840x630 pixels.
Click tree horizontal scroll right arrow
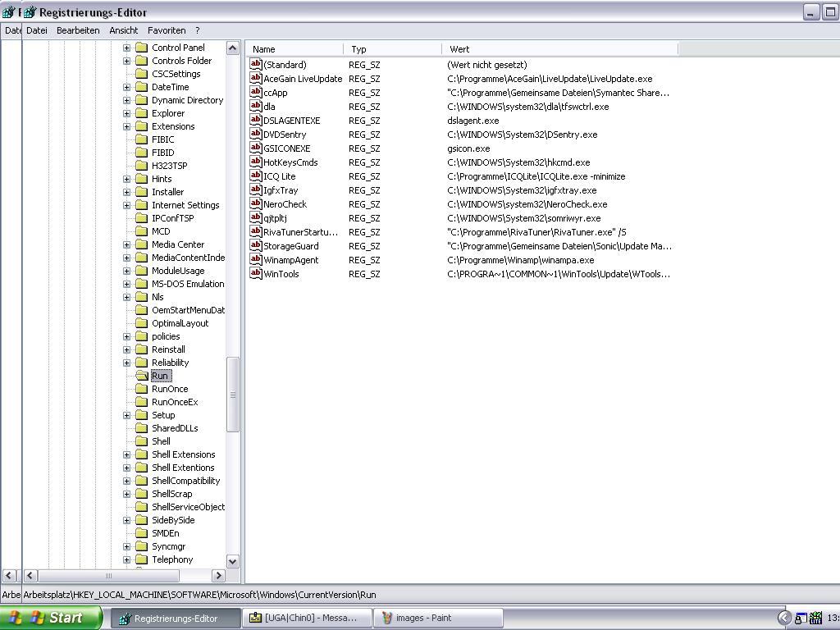tap(218, 575)
